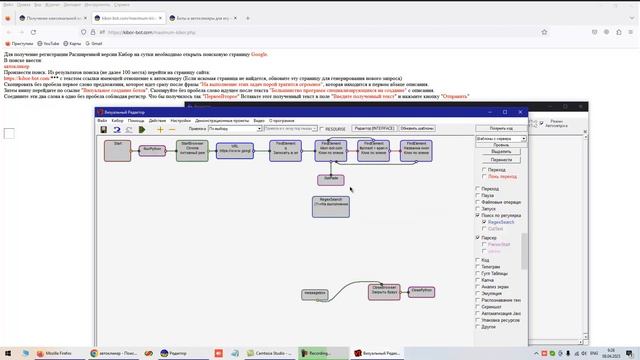Open the Windows Start menu
The height and width of the screenshot is (360, 640).
7,353
